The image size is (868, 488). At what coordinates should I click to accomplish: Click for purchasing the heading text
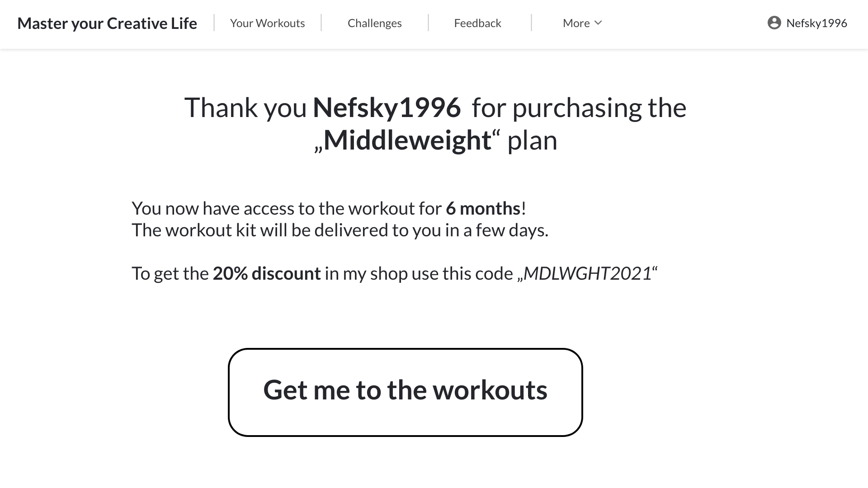coord(579,108)
